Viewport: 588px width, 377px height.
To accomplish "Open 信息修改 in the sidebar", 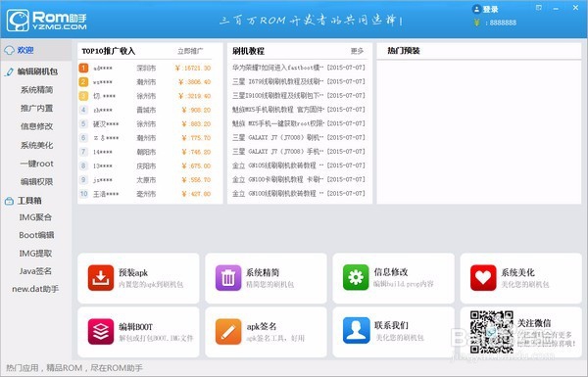I will (37, 126).
